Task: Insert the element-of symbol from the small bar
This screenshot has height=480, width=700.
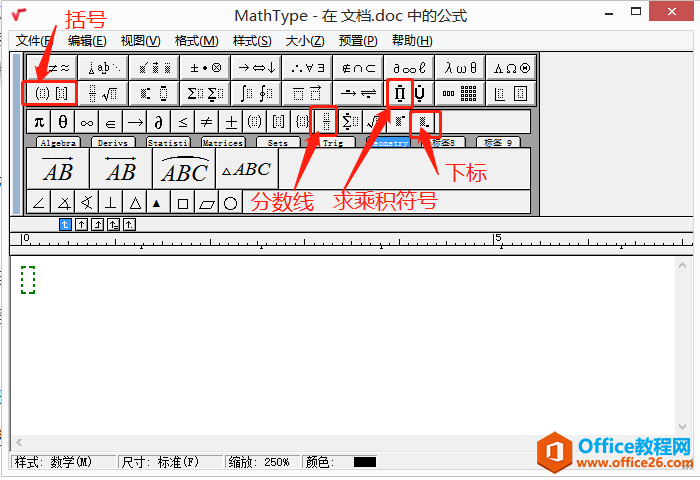Action: click(x=111, y=121)
